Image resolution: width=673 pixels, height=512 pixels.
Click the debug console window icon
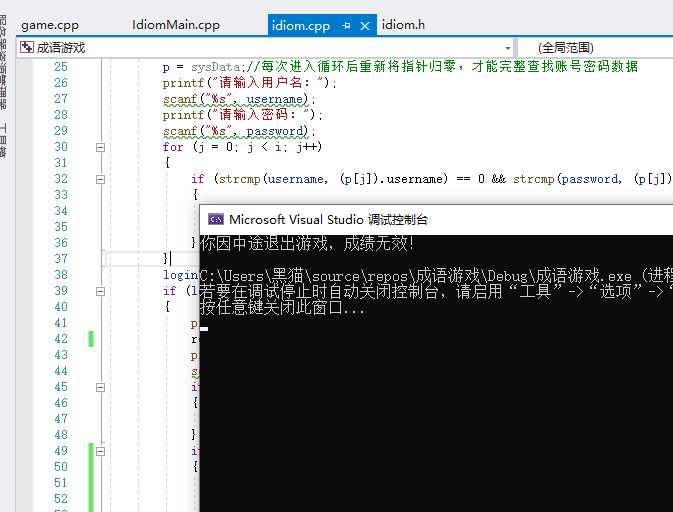click(215, 220)
